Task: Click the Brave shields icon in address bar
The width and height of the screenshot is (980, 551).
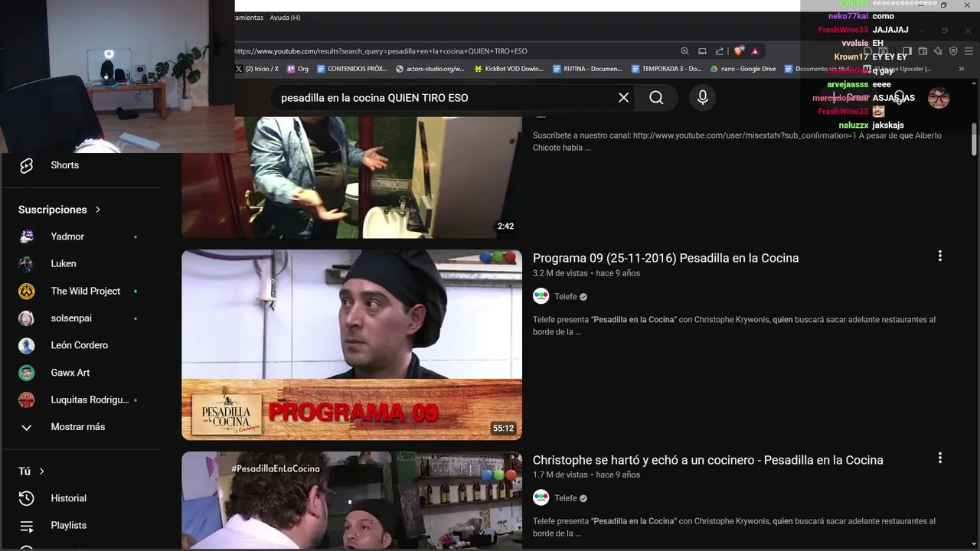Action: (x=738, y=51)
